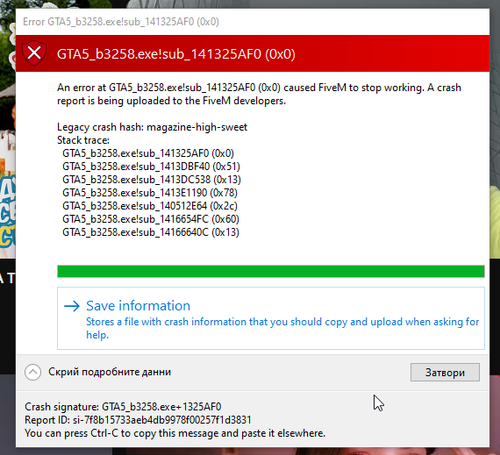This screenshot has width=500, height=455.
Task: Click the 'An error at' description paragraph
Action: [259, 94]
